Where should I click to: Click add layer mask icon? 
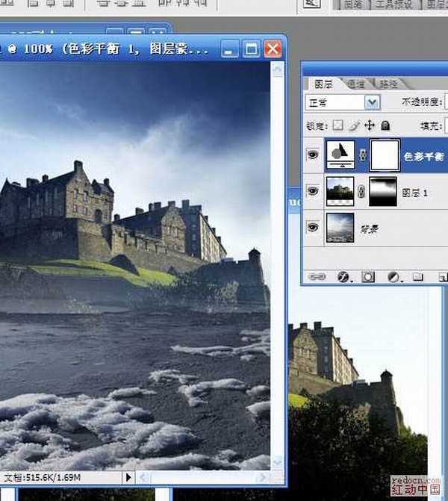(x=367, y=276)
